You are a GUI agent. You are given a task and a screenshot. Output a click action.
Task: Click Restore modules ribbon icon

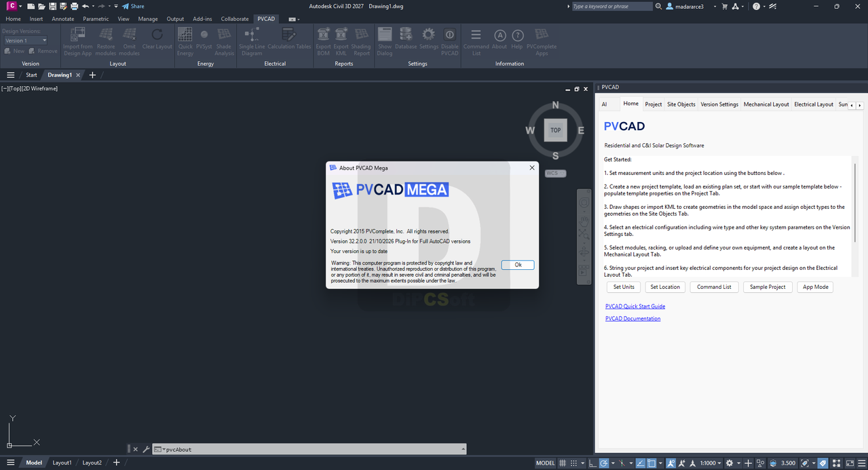point(106,41)
